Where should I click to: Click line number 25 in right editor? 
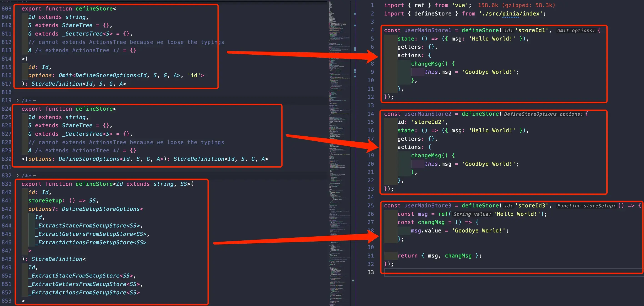(x=370, y=206)
